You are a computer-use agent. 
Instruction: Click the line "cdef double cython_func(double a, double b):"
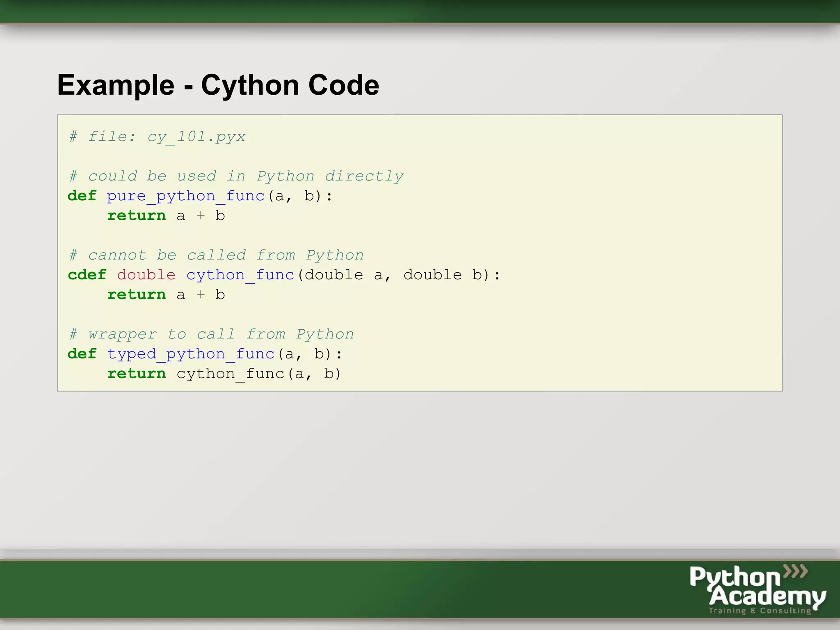tap(284, 275)
